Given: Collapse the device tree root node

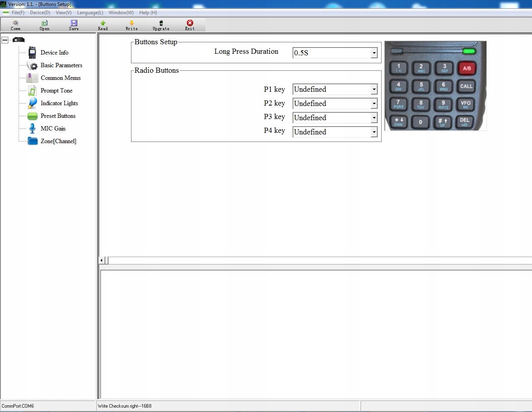Looking at the screenshot, I should pos(5,40).
